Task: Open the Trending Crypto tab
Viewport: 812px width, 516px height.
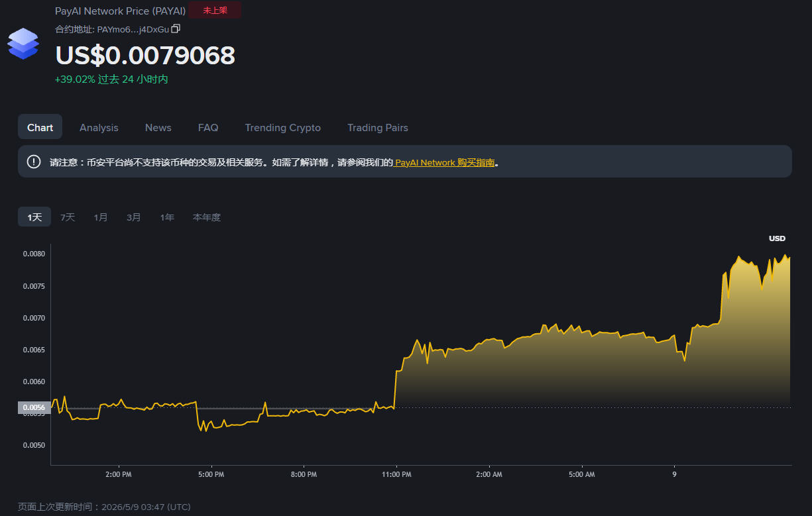Action: click(283, 127)
